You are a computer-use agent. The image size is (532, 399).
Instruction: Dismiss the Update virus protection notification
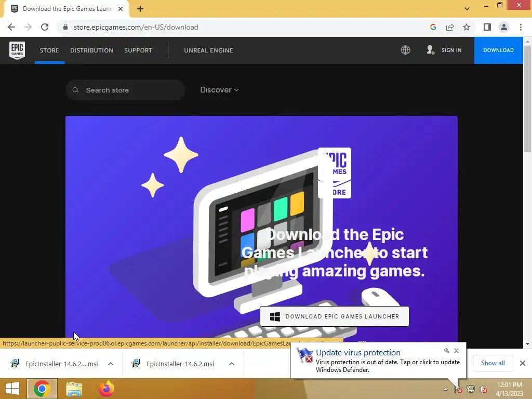[x=456, y=351]
